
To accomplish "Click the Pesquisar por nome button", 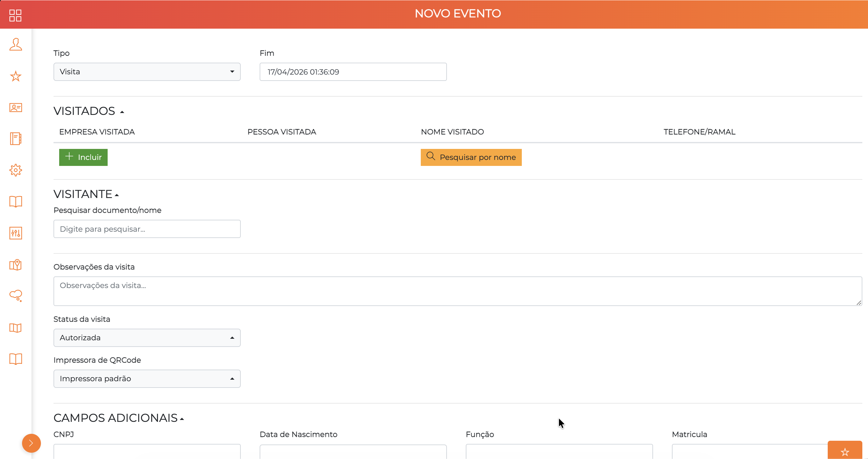I will pyautogui.click(x=471, y=157).
